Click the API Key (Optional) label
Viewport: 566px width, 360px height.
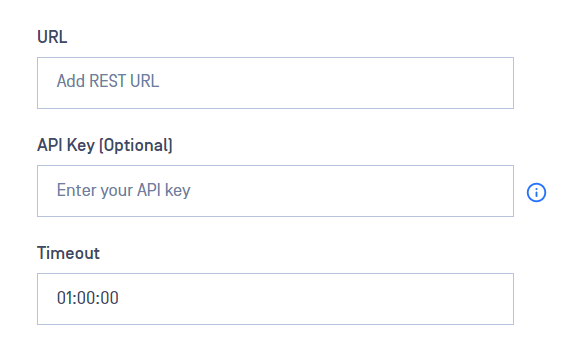[105, 145]
